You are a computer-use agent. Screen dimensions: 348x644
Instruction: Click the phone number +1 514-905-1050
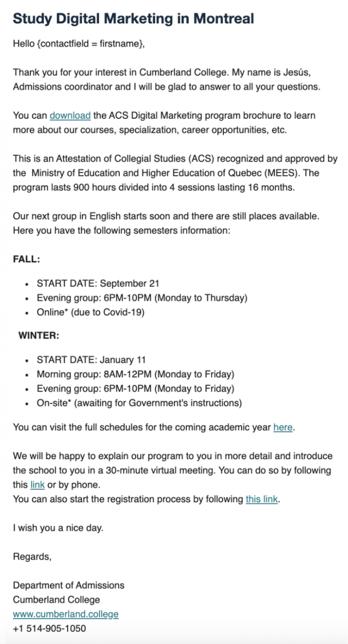point(49,629)
